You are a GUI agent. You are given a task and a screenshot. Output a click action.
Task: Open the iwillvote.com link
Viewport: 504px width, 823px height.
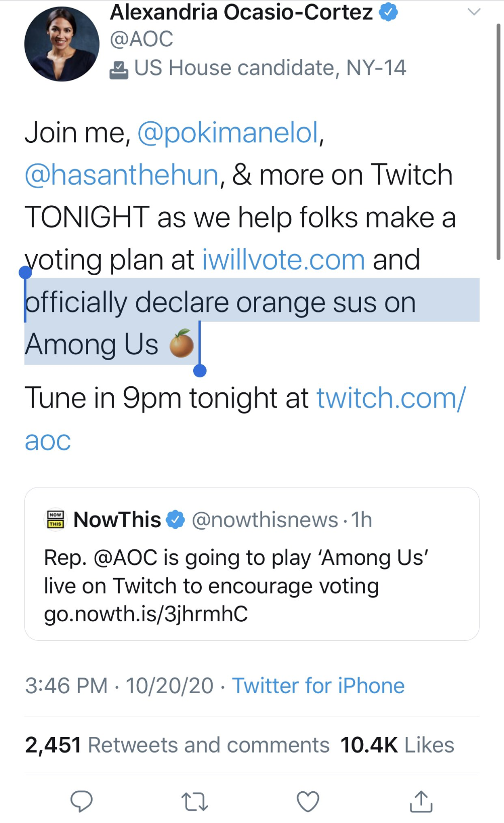tap(283, 260)
